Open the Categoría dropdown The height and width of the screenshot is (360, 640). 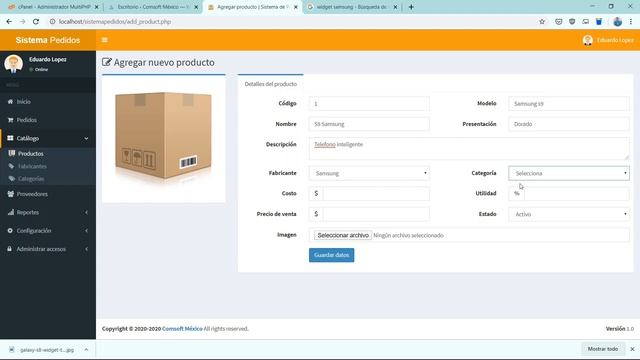pos(569,173)
